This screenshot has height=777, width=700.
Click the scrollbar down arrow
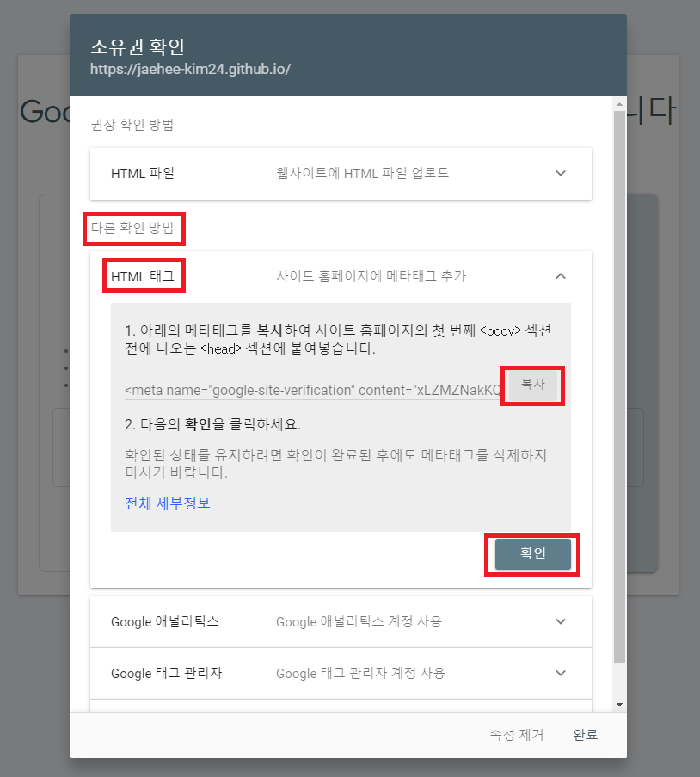coord(619,705)
